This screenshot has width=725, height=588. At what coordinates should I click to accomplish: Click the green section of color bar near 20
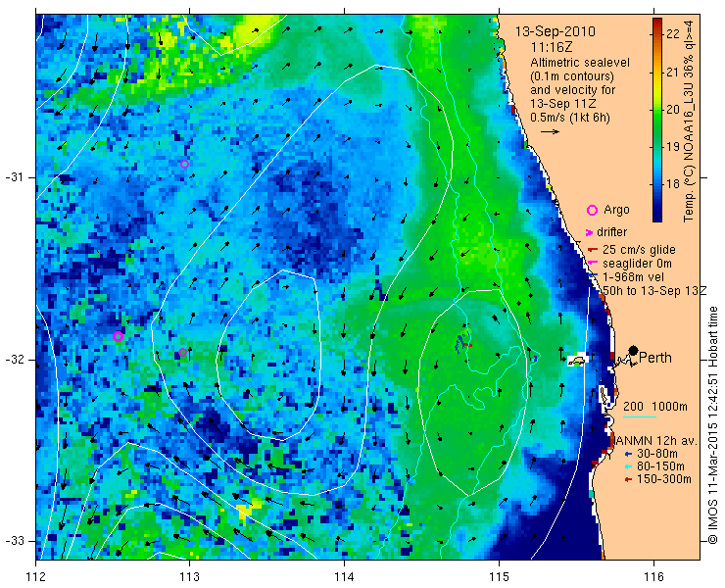click(x=657, y=110)
